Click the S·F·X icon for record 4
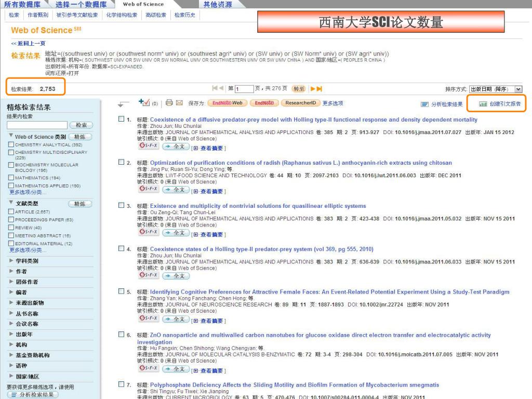 149,275
